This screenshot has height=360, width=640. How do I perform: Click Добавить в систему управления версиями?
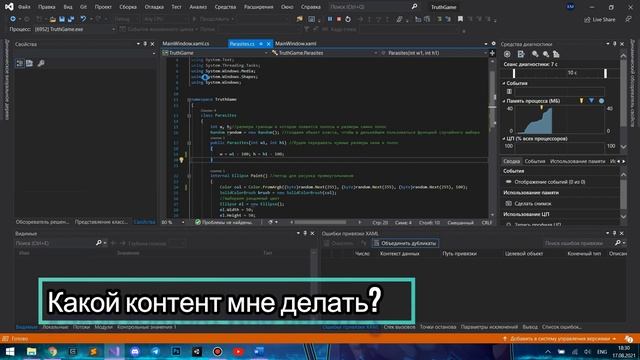coord(560,339)
